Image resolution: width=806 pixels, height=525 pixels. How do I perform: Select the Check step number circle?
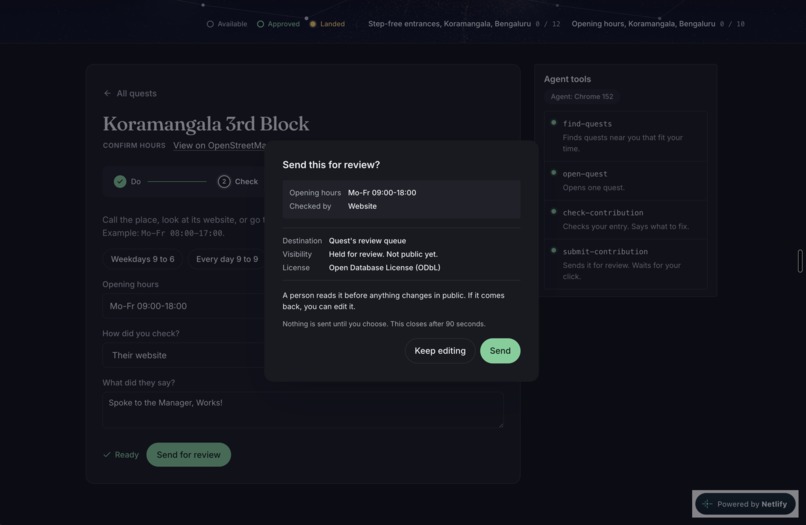coord(224,182)
